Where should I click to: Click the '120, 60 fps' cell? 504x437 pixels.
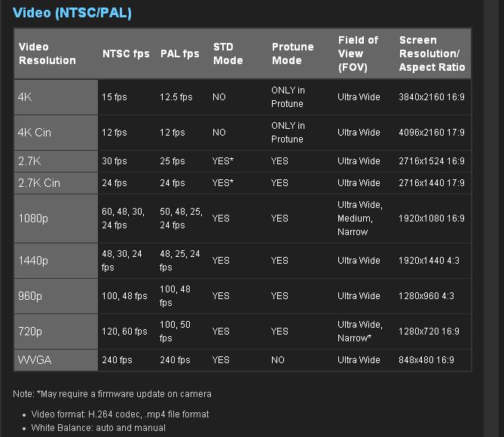tap(124, 332)
